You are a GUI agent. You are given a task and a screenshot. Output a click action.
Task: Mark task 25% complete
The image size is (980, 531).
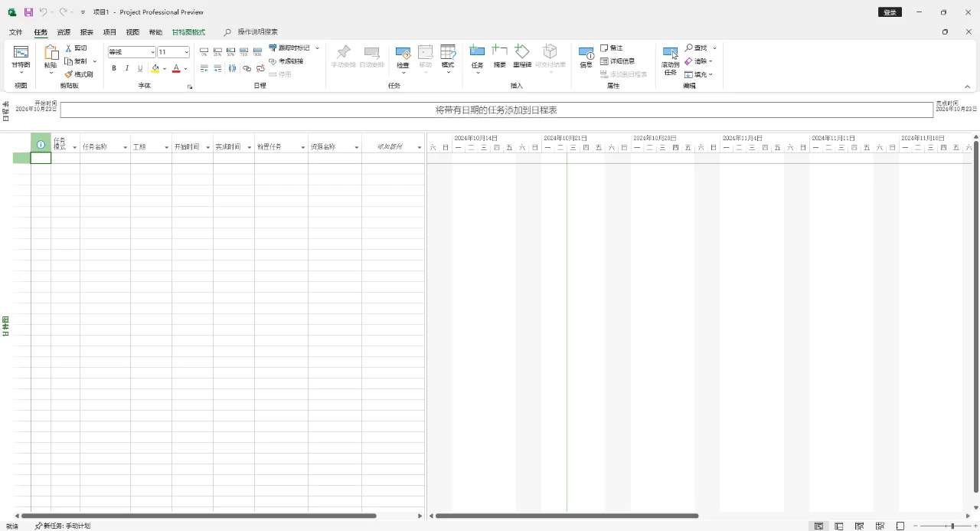click(x=217, y=52)
